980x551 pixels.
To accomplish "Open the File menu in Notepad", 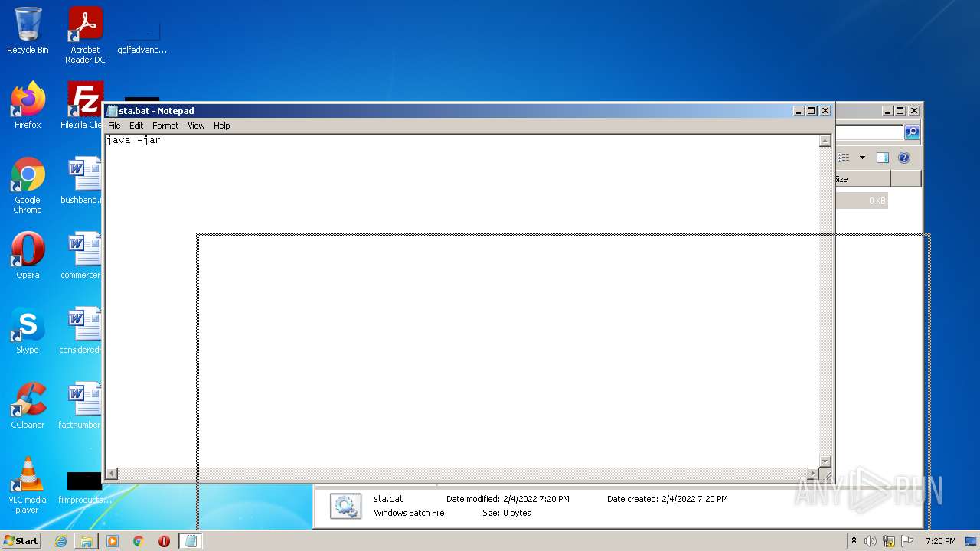I will click(114, 126).
